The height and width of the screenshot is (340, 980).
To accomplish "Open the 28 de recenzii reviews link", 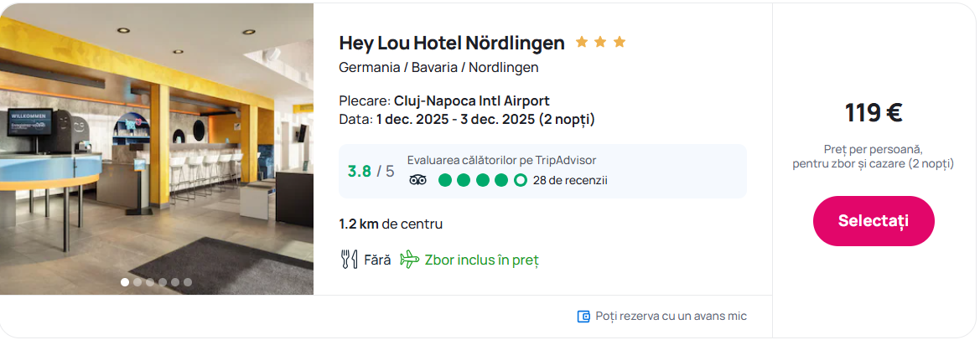I will tap(570, 180).
